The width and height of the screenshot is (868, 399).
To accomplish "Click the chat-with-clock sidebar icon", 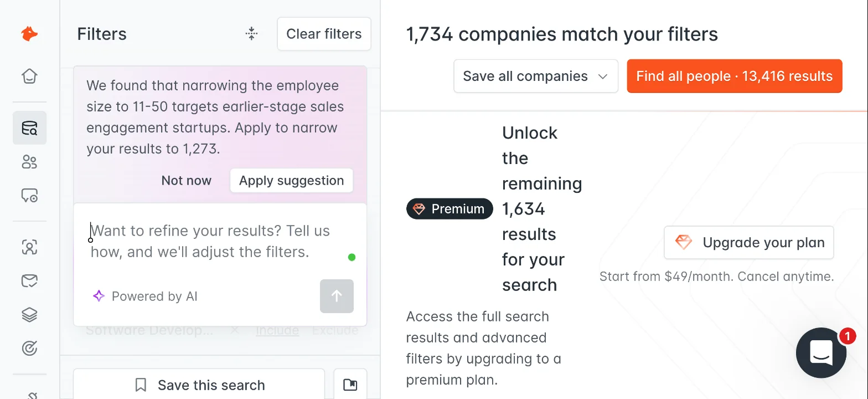I will 29,196.
